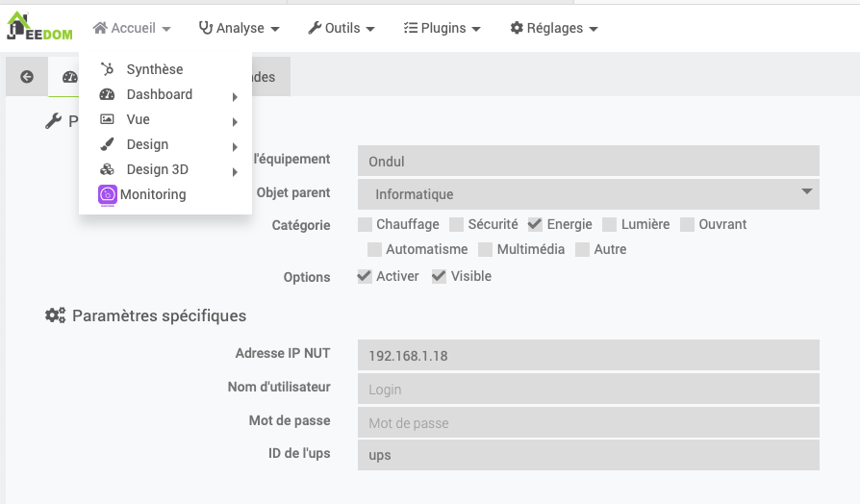Click the Design paintbrush icon
Viewport: 860px width, 504px height.
click(x=108, y=144)
